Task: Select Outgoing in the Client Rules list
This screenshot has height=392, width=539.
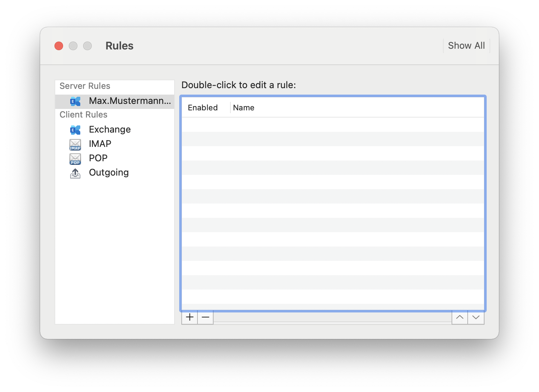Action: pyautogui.click(x=109, y=173)
